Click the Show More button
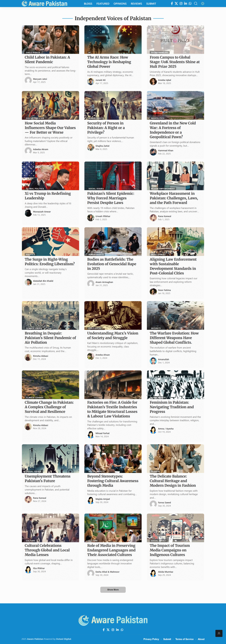The width and height of the screenshot is (226, 644). click(x=113, y=589)
